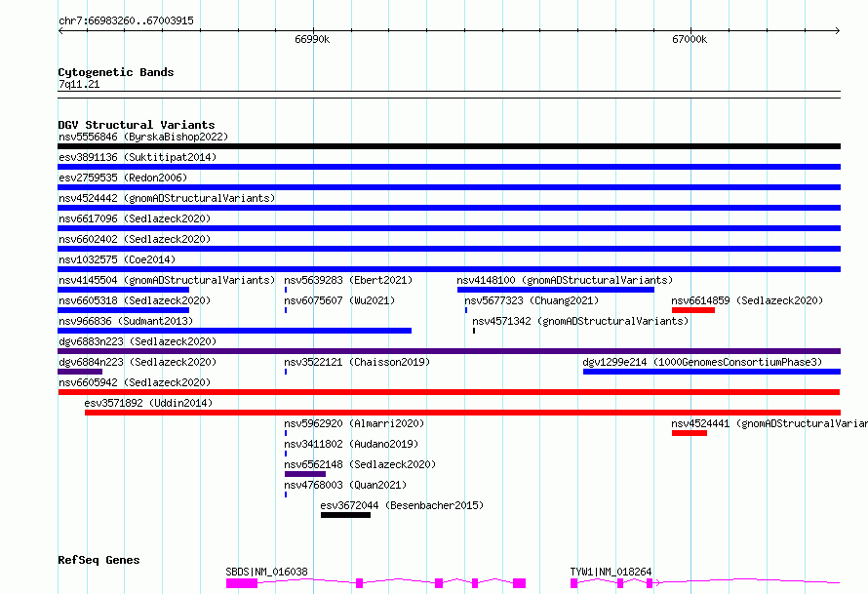This screenshot has width=868, height=594.
Task: Open nsv3522121 (Chaisson2019) variant
Action: 357,362
